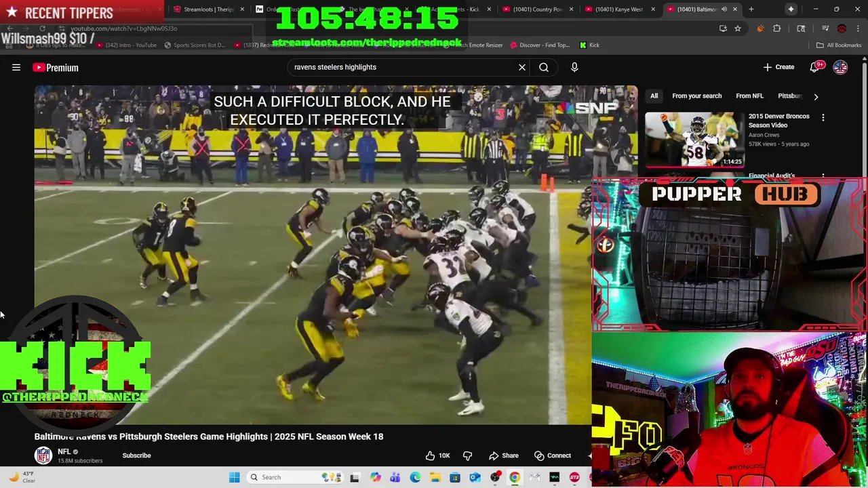Select the From your search chip
The width and height of the screenshot is (868, 488).
pyautogui.click(x=696, y=96)
